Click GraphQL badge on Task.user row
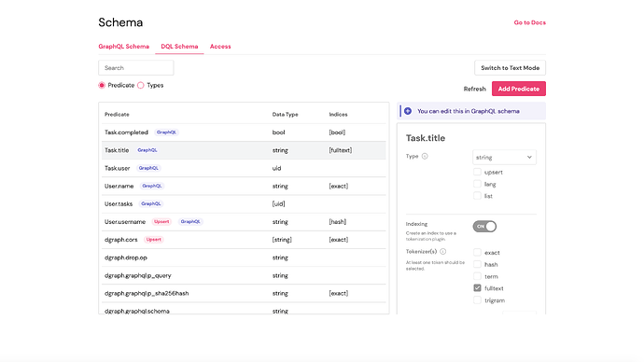 coord(148,168)
